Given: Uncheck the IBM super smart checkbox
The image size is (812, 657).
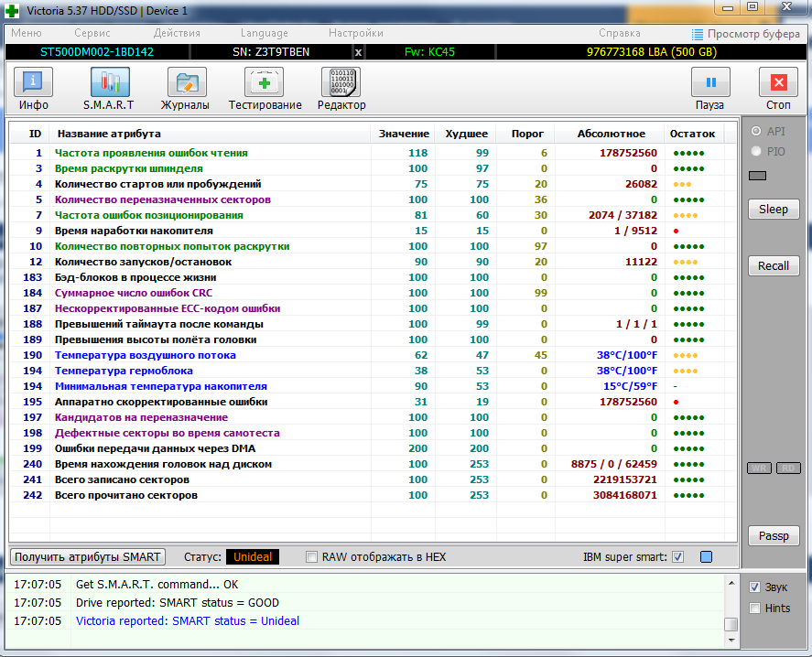Looking at the screenshot, I should pyautogui.click(x=677, y=557).
